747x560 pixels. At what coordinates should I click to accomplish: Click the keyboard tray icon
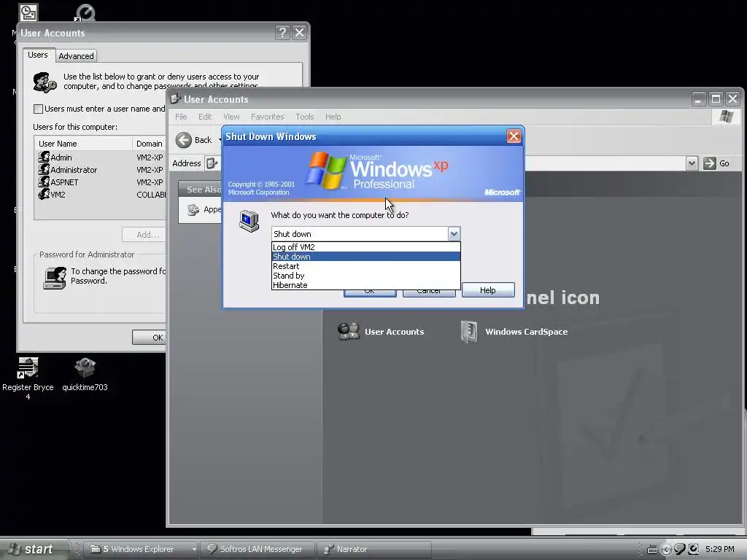click(651, 550)
